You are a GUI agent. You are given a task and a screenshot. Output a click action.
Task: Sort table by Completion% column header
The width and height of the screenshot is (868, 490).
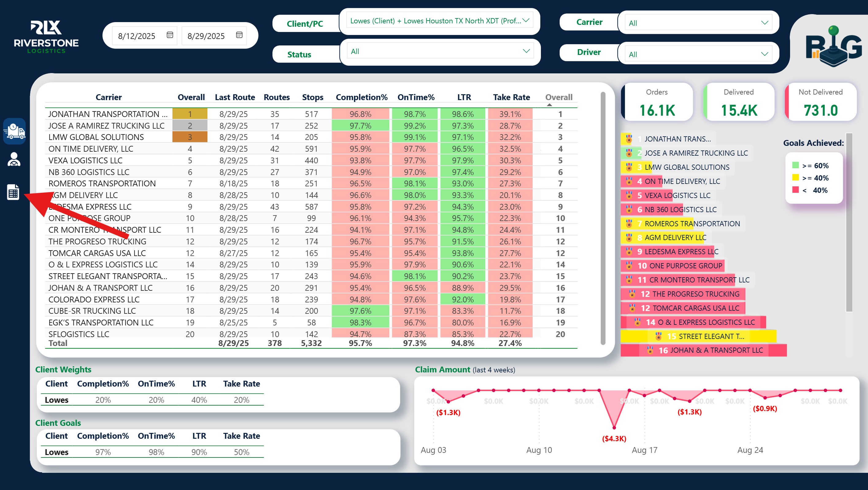pyautogui.click(x=361, y=97)
